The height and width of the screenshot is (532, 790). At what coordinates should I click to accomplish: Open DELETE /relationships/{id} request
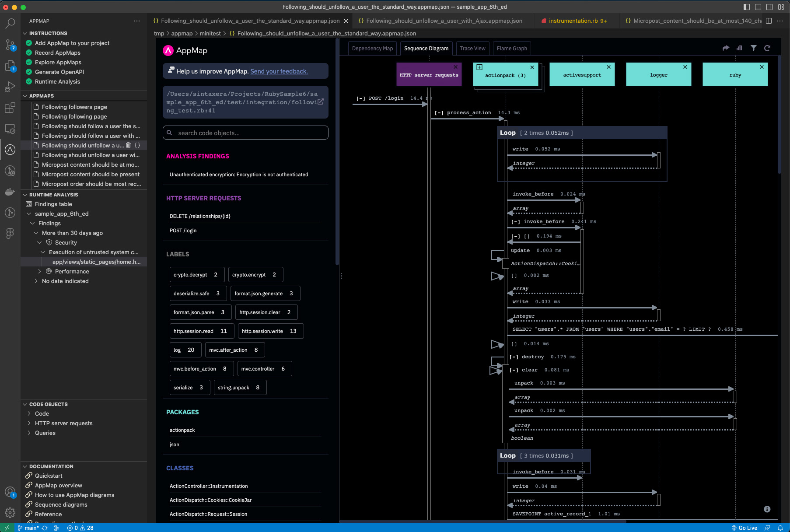pos(200,216)
